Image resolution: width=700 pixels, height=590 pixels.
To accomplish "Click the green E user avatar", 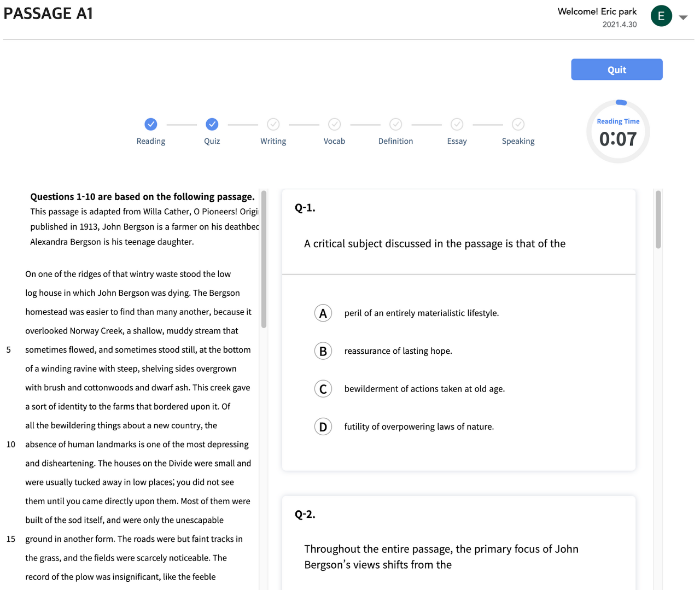I will [661, 16].
